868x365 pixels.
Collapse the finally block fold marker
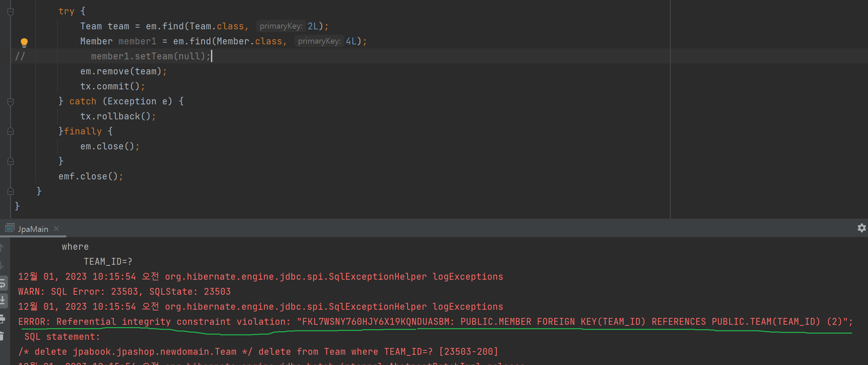tap(11, 131)
